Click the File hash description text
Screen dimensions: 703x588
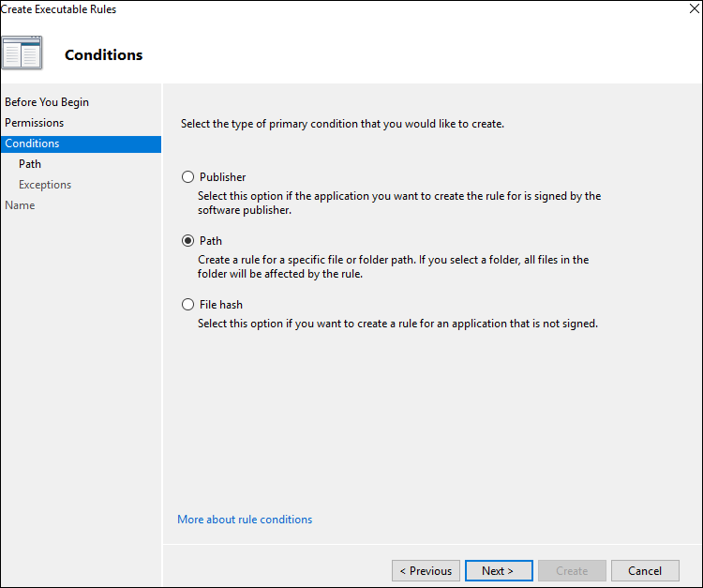pos(397,324)
